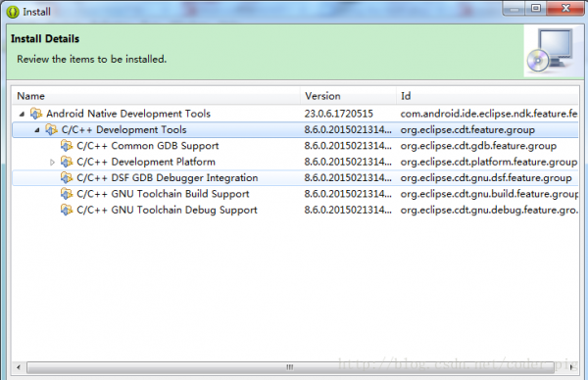Expand the C/C++ Development Platform node

click(52, 162)
